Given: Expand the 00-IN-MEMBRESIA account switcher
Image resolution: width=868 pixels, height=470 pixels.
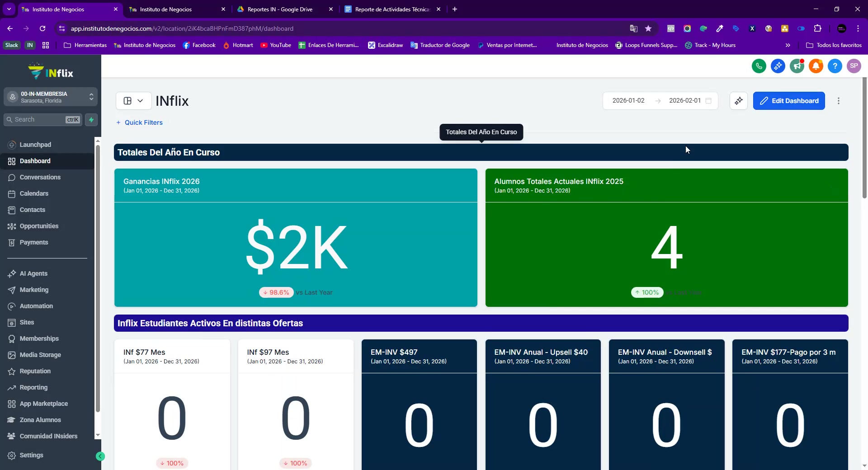Looking at the screenshot, I should [x=51, y=97].
